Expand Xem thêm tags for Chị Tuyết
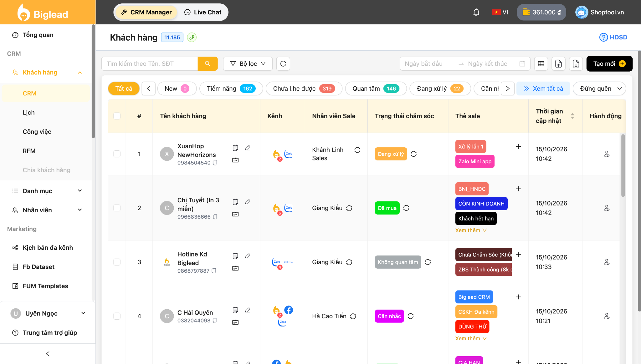641x364 pixels. [471, 230]
